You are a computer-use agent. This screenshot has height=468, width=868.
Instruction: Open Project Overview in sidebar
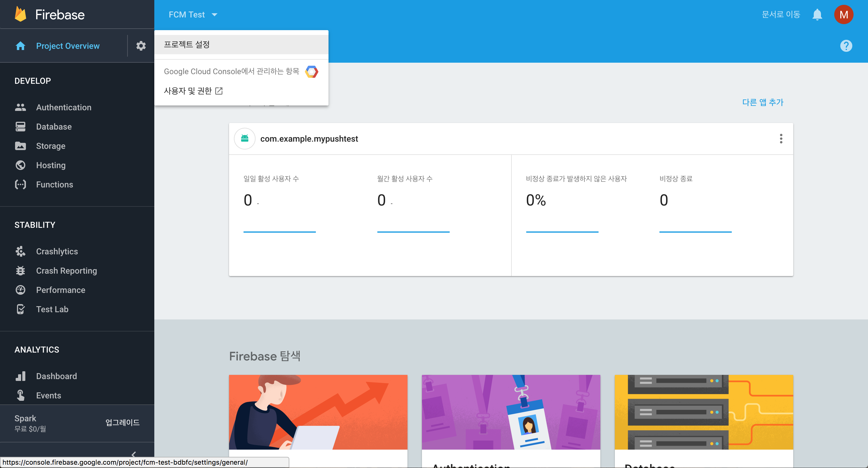point(68,46)
